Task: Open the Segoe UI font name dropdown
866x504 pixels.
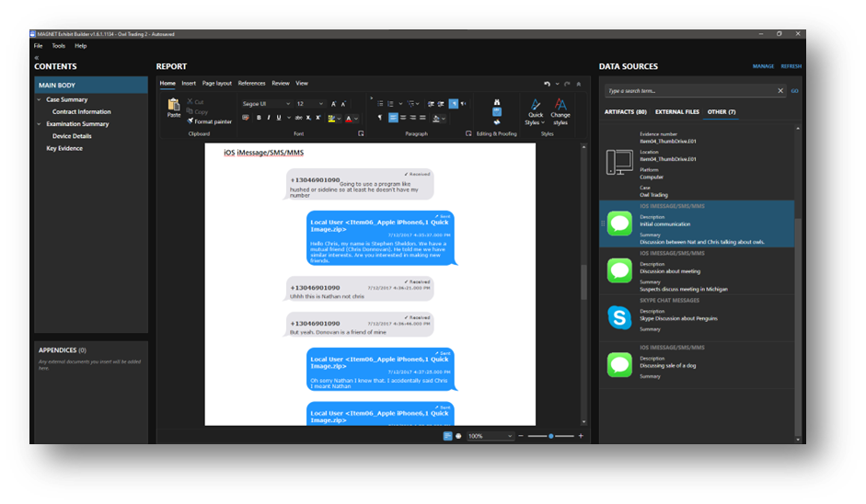Action: (266, 104)
